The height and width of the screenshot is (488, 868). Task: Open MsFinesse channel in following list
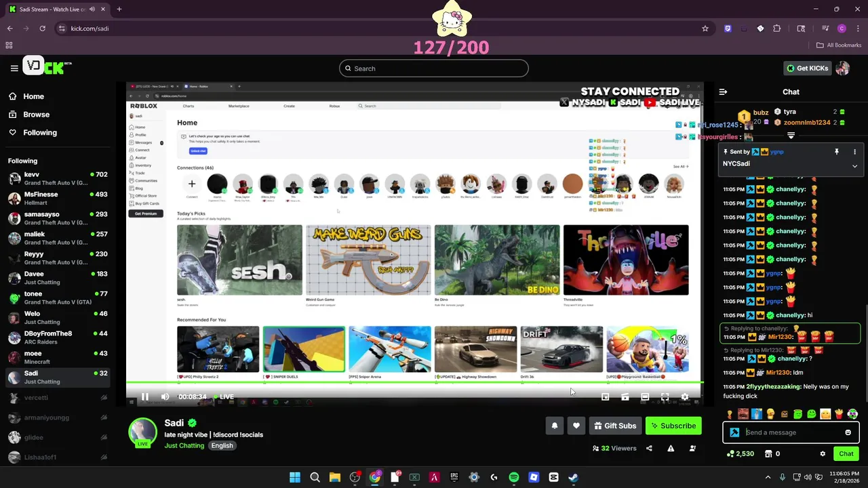tap(58, 198)
